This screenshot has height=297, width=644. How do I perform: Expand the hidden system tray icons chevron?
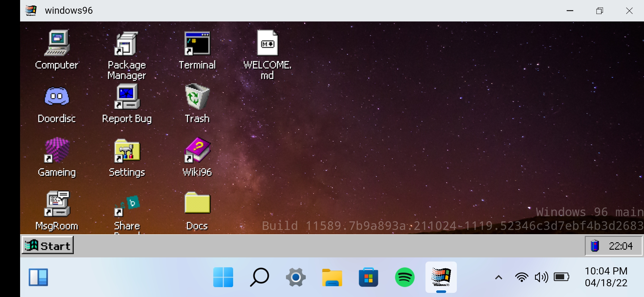[x=499, y=277]
